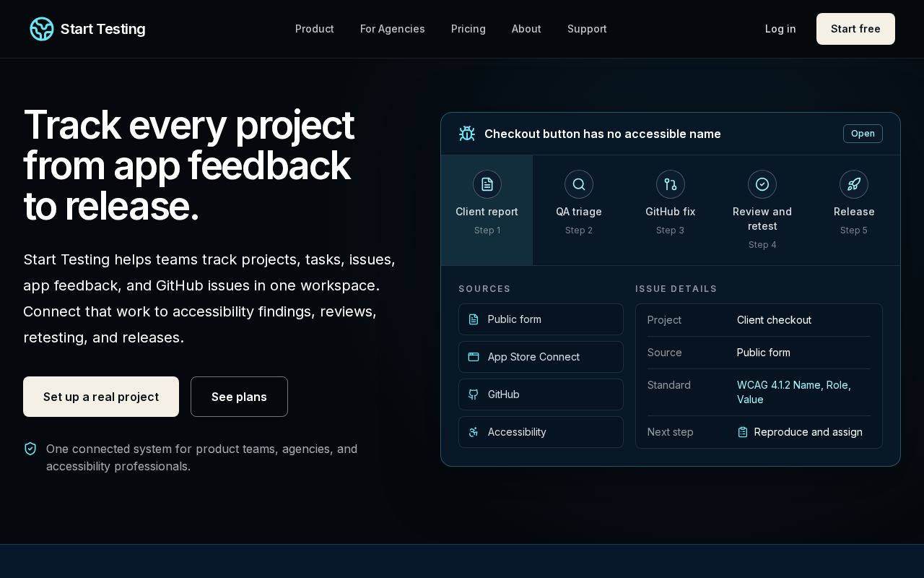Click the Start Testing logo icon

[x=42, y=29]
